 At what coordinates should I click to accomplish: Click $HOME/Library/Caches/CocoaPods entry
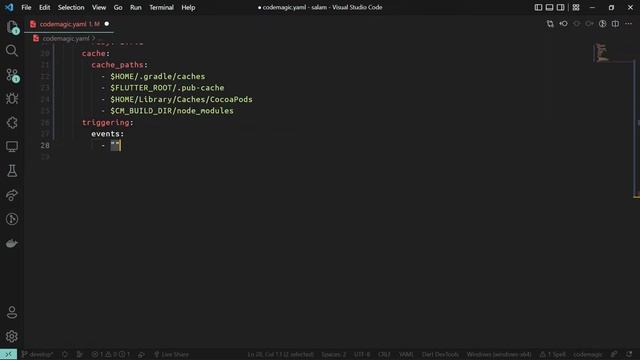[181, 99]
